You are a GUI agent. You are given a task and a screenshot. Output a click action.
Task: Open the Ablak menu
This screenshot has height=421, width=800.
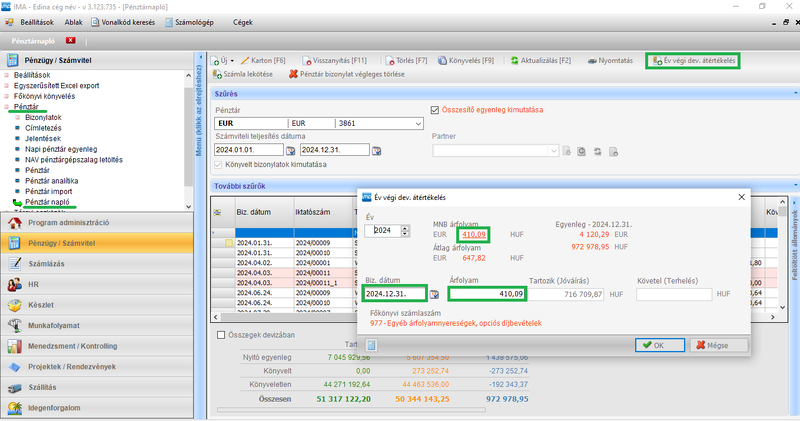[73, 22]
